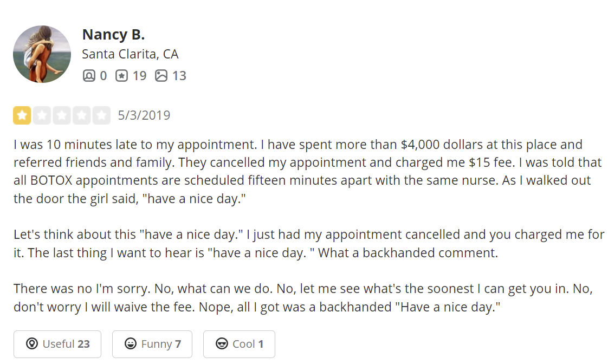This screenshot has height=364, width=608.
Task: Click the first yellow rating star
Action: coord(22,115)
